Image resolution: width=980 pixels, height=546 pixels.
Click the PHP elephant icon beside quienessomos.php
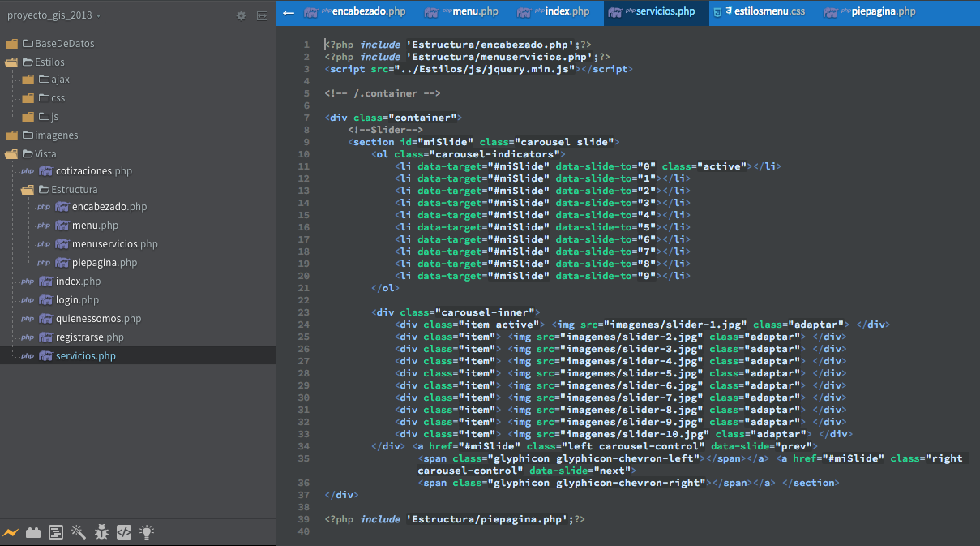45,319
